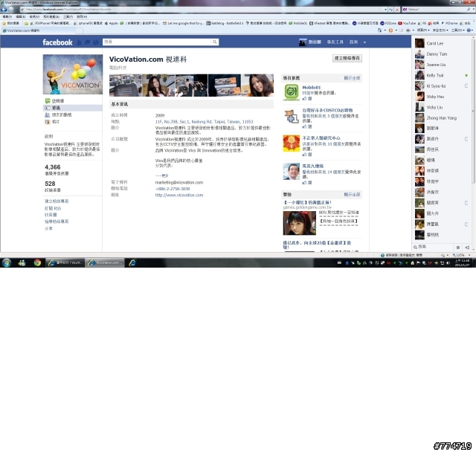
Task: Click the last photo in the page photo strip
Action: click(257, 85)
